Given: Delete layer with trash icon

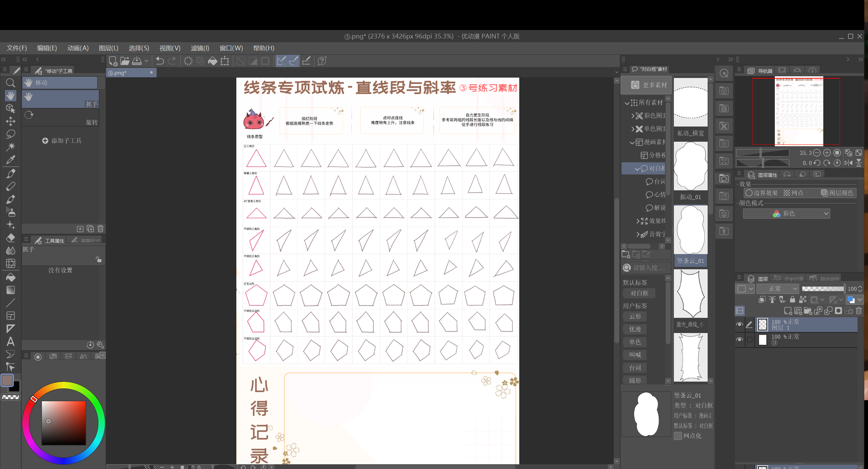Looking at the screenshot, I should pos(859,311).
